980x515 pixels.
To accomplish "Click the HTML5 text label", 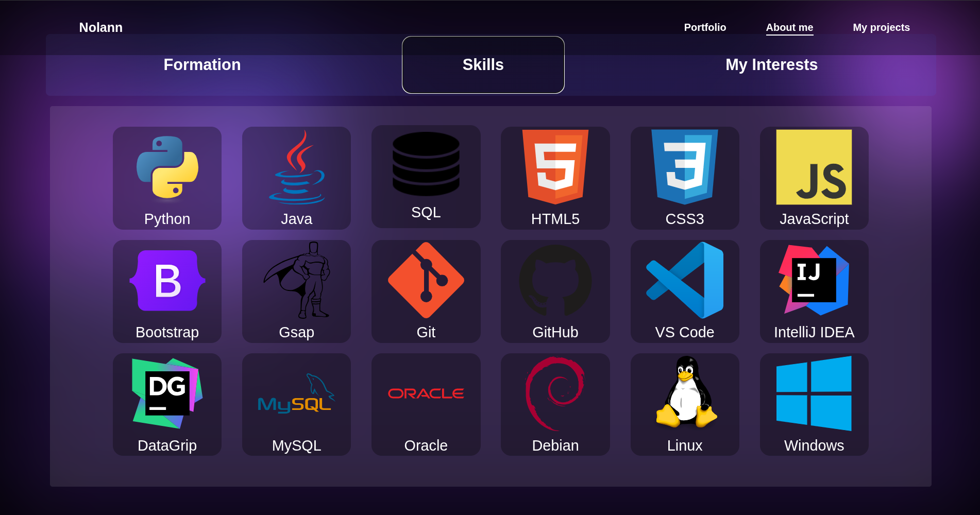I will [x=555, y=219].
